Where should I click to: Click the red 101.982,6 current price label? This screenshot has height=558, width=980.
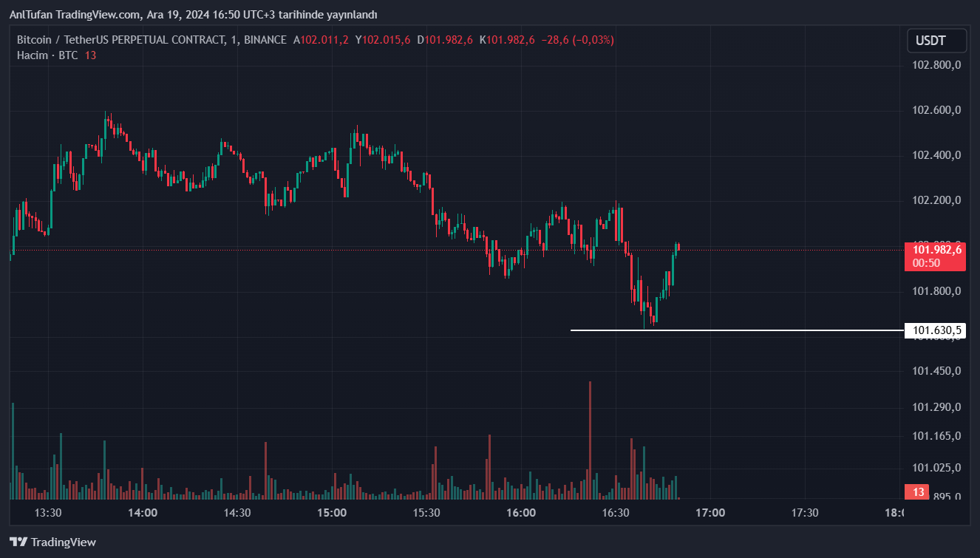[x=936, y=250]
